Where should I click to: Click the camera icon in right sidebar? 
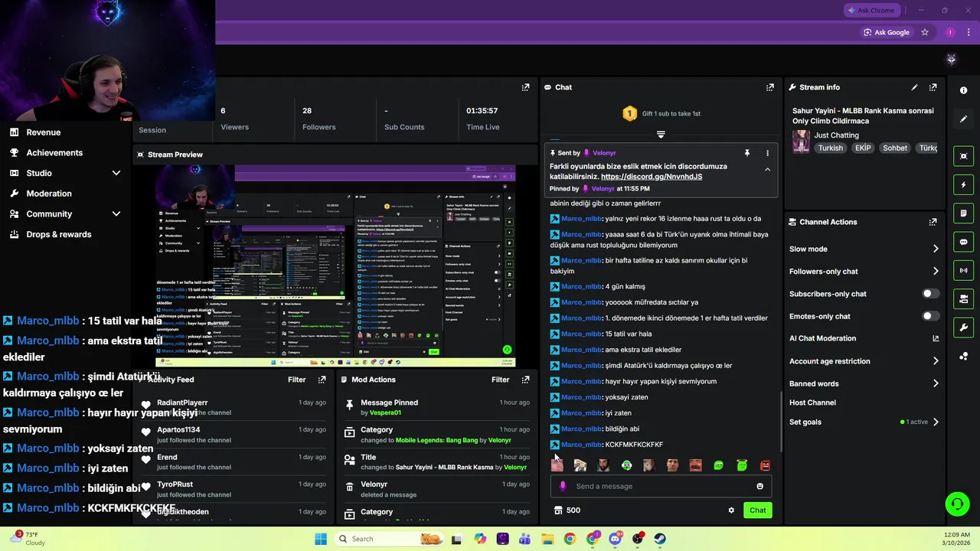[963, 298]
